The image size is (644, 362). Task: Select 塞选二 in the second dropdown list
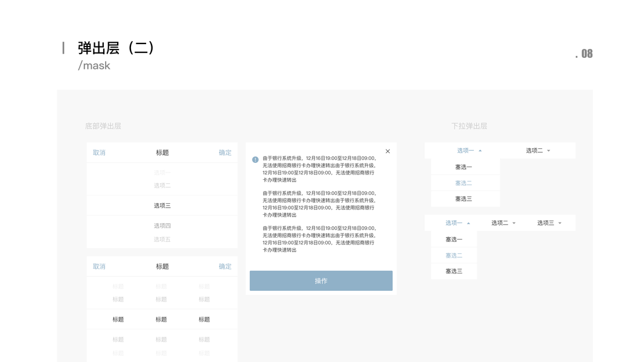pyautogui.click(x=453, y=255)
